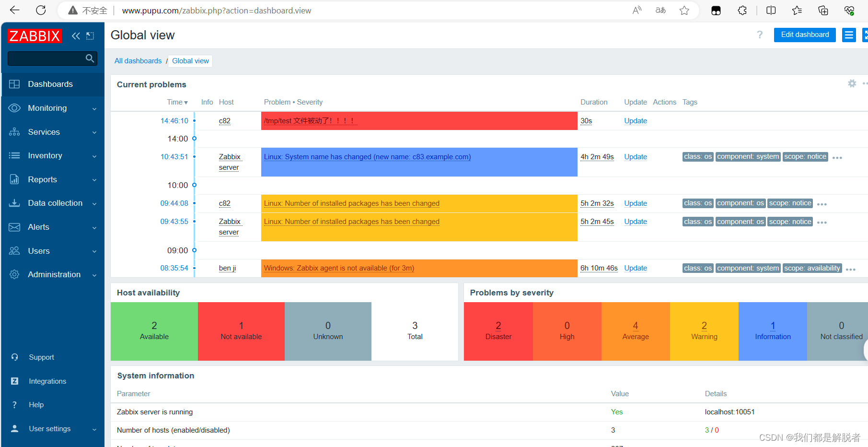Click Update for 14:46:10 problem
Image resolution: width=868 pixels, height=447 pixels.
(636, 121)
